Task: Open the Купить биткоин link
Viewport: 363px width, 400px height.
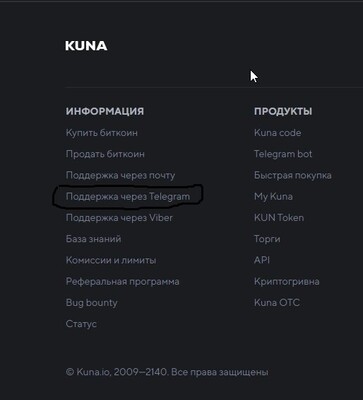Action: pyautogui.click(x=102, y=133)
